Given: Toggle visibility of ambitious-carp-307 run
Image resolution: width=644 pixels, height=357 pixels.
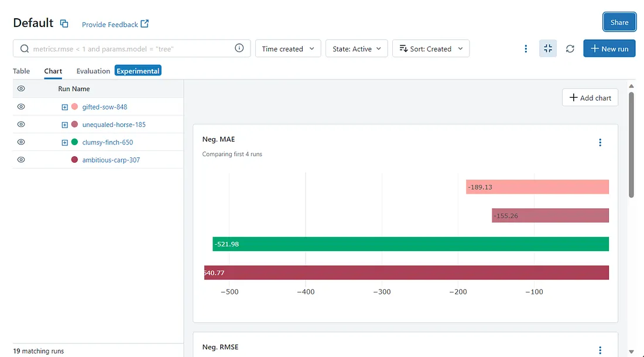Looking at the screenshot, I should 21,160.
